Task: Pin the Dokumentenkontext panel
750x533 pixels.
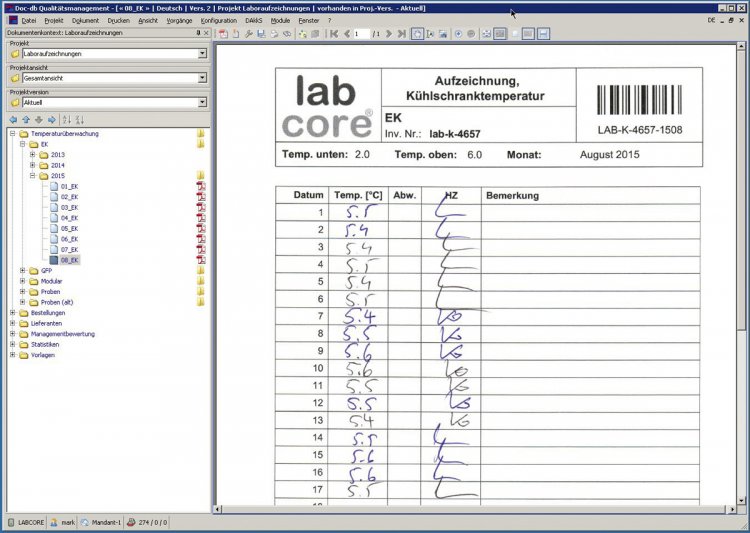Action: (199, 33)
